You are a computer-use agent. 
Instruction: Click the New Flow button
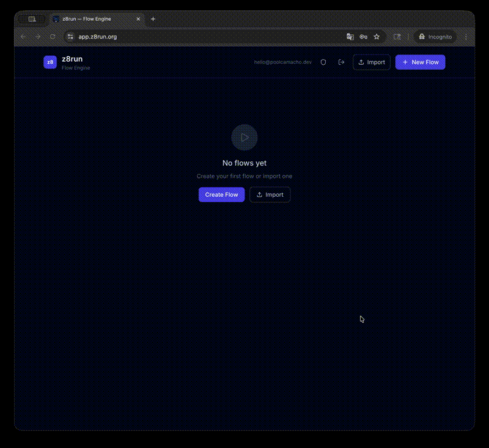(x=420, y=62)
